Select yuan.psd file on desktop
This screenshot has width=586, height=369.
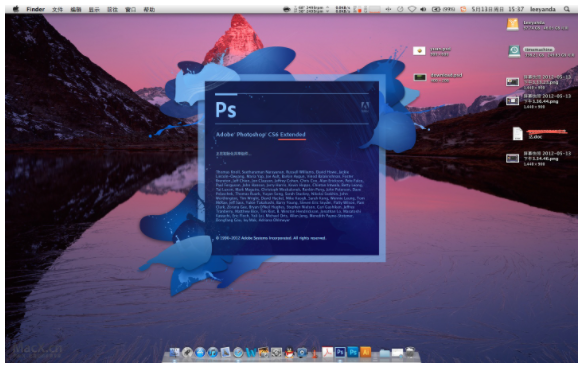[419, 51]
